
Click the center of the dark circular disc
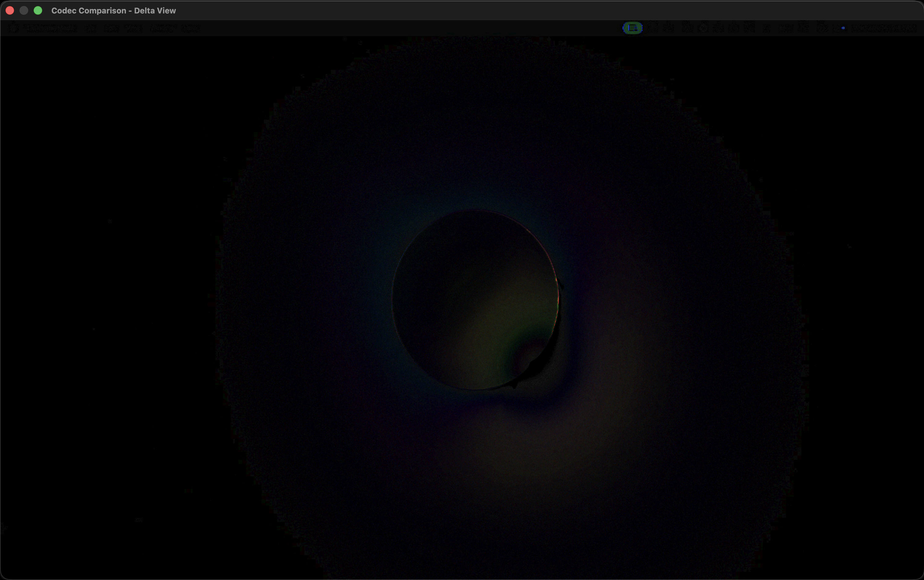pyautogui.click(x=475, y=300)
